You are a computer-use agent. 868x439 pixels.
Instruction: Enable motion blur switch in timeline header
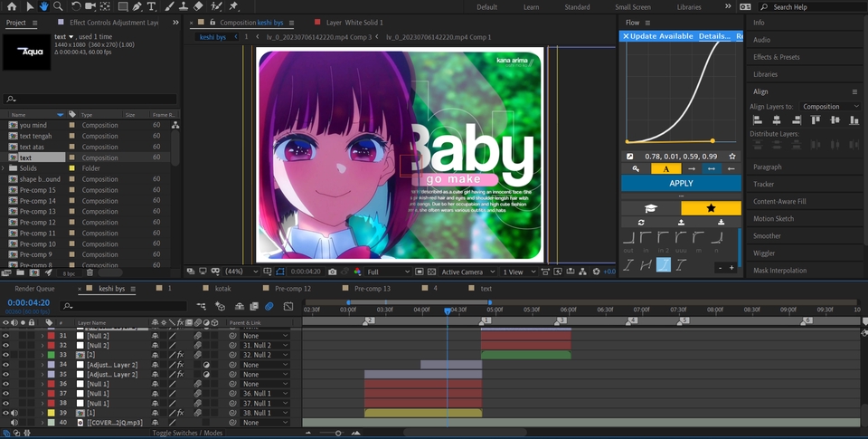pos(269,306)
